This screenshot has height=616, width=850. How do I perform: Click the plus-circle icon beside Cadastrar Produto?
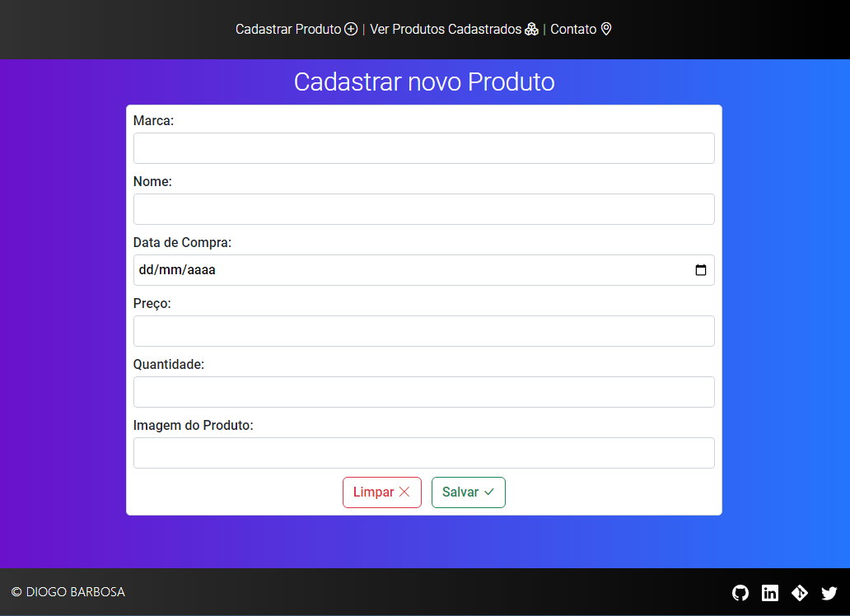click(352, 29)
